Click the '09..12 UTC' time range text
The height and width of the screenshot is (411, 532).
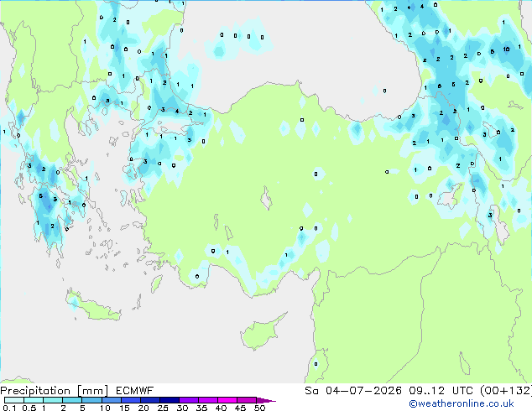coord(441,391)
